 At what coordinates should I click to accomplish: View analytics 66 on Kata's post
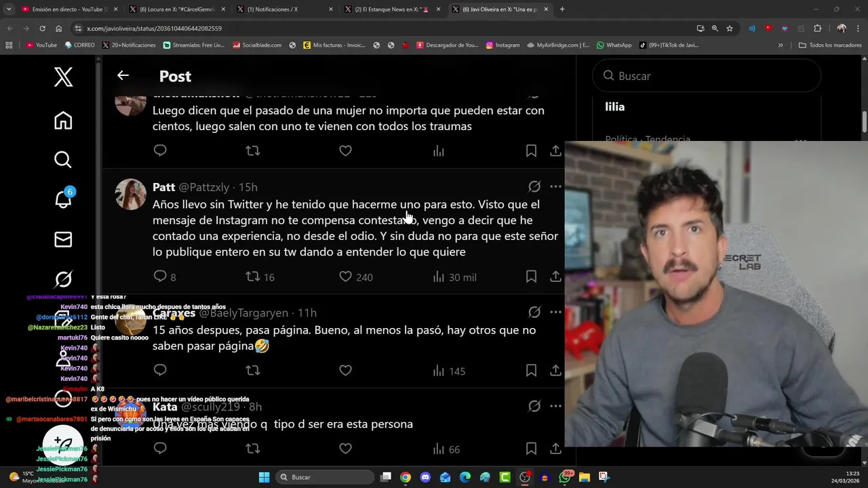(x=446, y=449)
